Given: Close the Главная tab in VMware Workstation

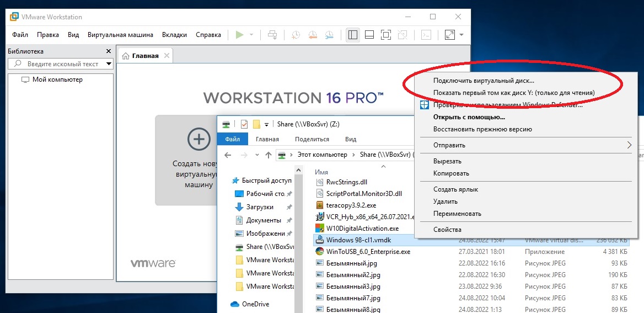Looking at the screenshot, I should [x=167, y=56].
